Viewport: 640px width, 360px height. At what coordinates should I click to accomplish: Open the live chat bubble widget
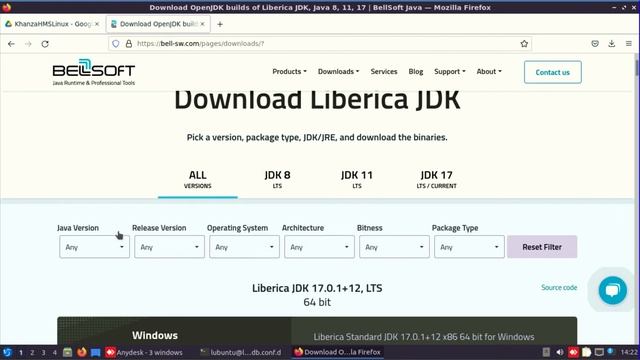pyautogui.click(x=613, y=290)
